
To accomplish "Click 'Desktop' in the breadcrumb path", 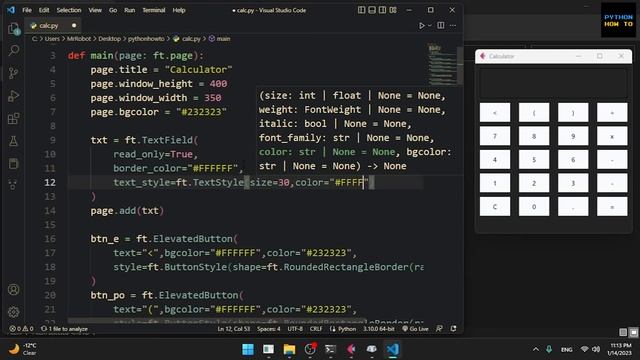I will (109, 39).
